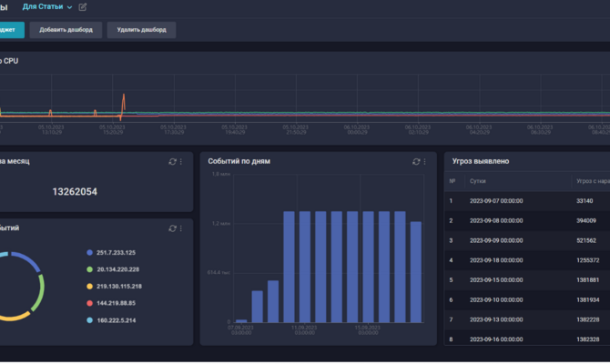Toggle the 219.130.115.218 legend entry
The image size is (610, 364).
(x=114, y=287)
